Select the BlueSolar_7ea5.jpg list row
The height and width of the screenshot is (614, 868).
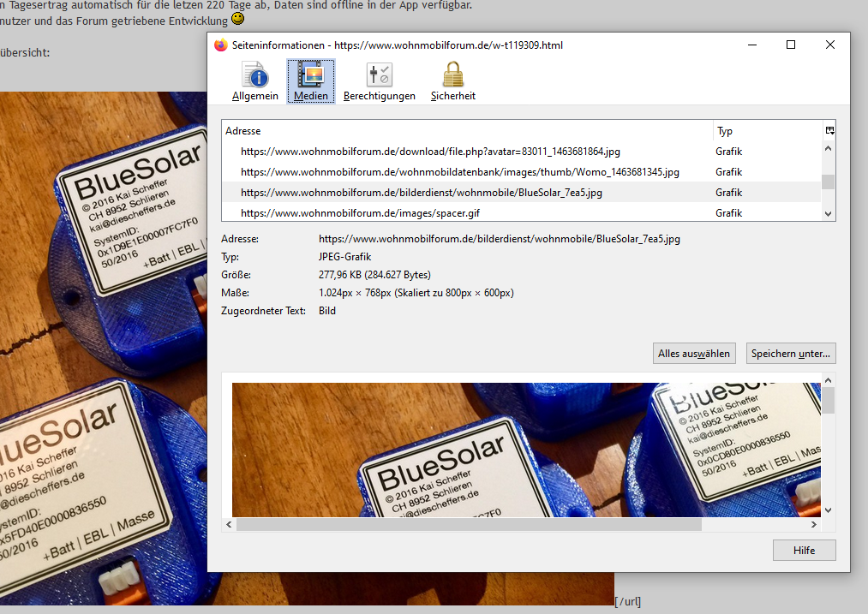click(522, 193)
